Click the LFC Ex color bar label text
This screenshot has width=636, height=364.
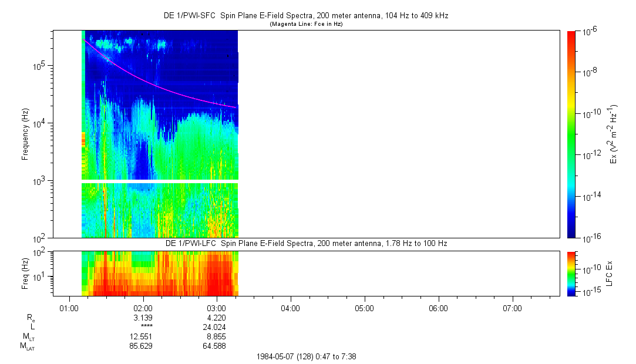click(610, 273)
